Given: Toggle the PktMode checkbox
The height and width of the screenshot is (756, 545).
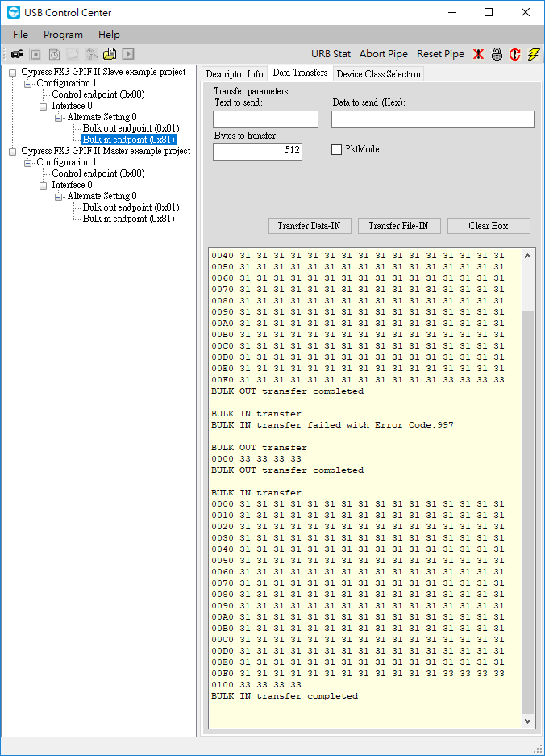Looking at the screenshot, I should pyautogui.click(x=336, y=149).
